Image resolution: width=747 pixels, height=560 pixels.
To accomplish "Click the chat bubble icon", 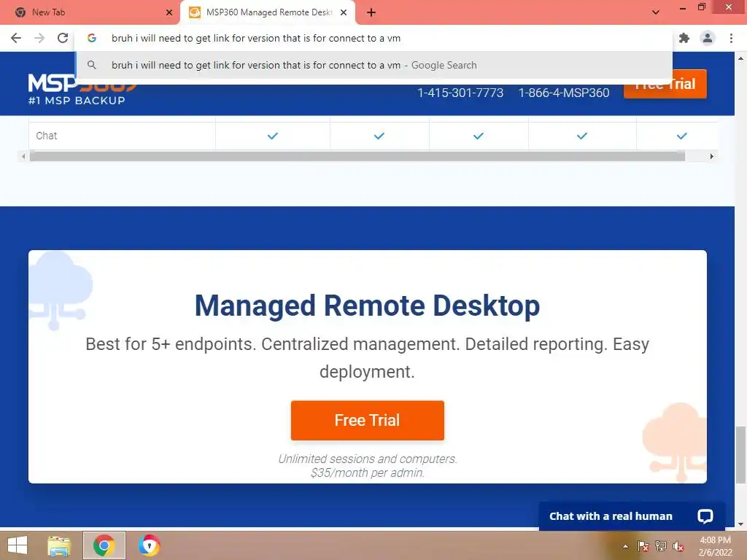I will click(705, 516).
